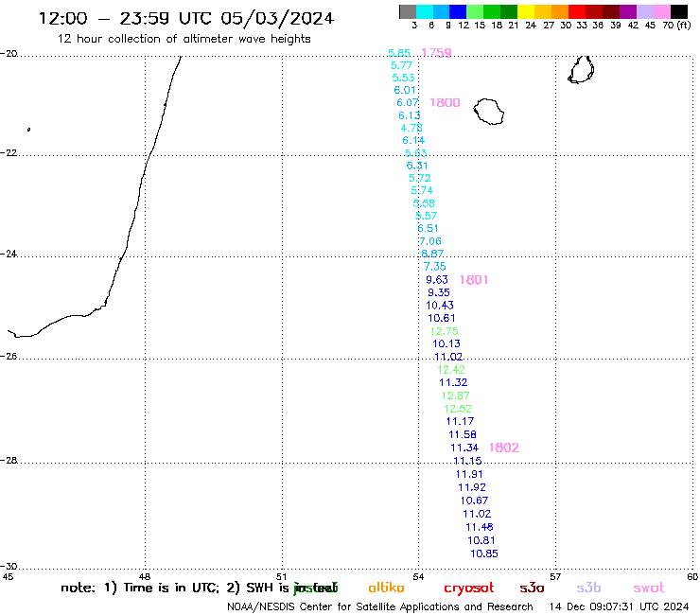Click the wave height value 5.57
The image size is (700, 615).
(x=427, y=216)
